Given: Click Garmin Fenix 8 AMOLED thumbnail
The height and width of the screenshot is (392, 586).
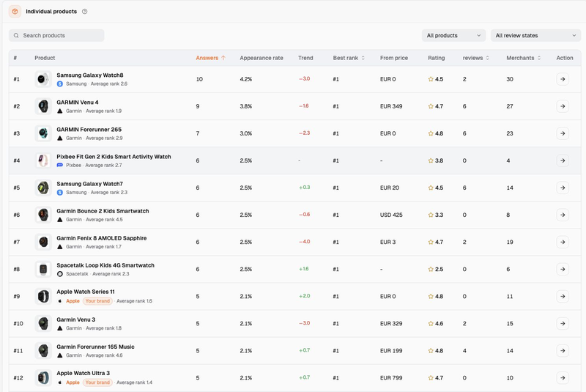Looking at the screenshot, I should click(43, 242).
